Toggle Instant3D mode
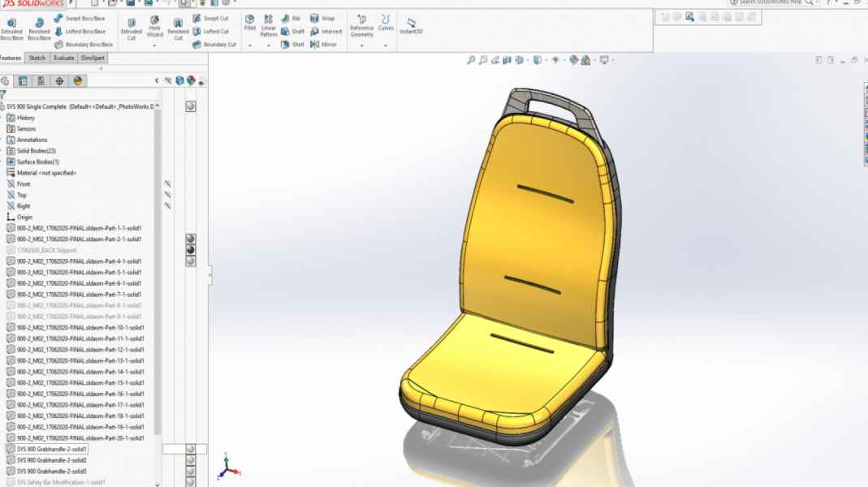This screenshot has width=868, height=487. coord(411,26)
